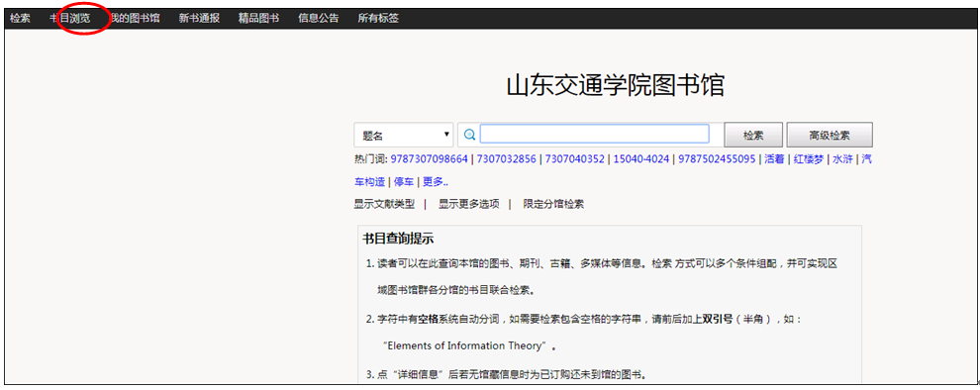This screenshot has height=390, width=980.
Task: Open the 书目浏览 menu item
Action: [x=70, y=18]
